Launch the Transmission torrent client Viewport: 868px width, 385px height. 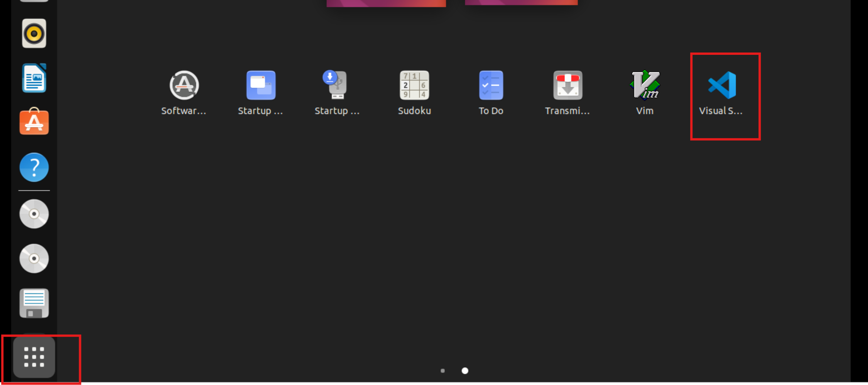pyautogui.click(x=568, y=86)
